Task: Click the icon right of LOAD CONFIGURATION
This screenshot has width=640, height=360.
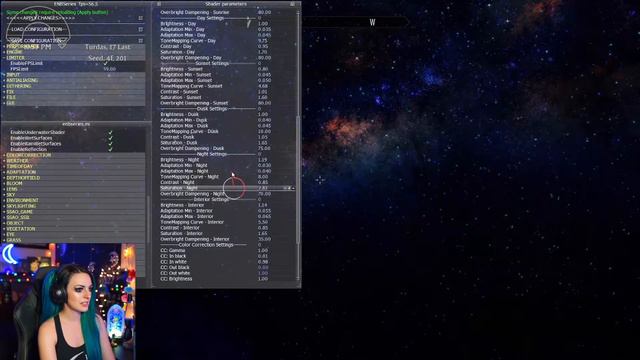Action: [140, 29]
